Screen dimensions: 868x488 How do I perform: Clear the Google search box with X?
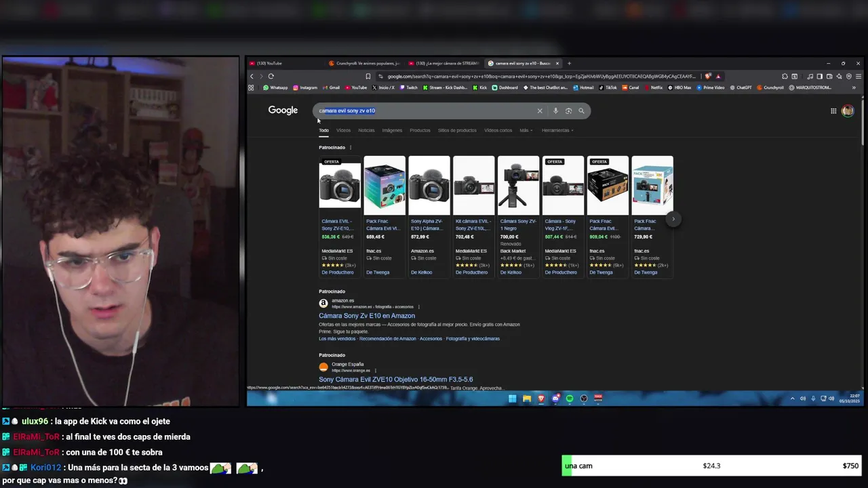tap(540, 110)
